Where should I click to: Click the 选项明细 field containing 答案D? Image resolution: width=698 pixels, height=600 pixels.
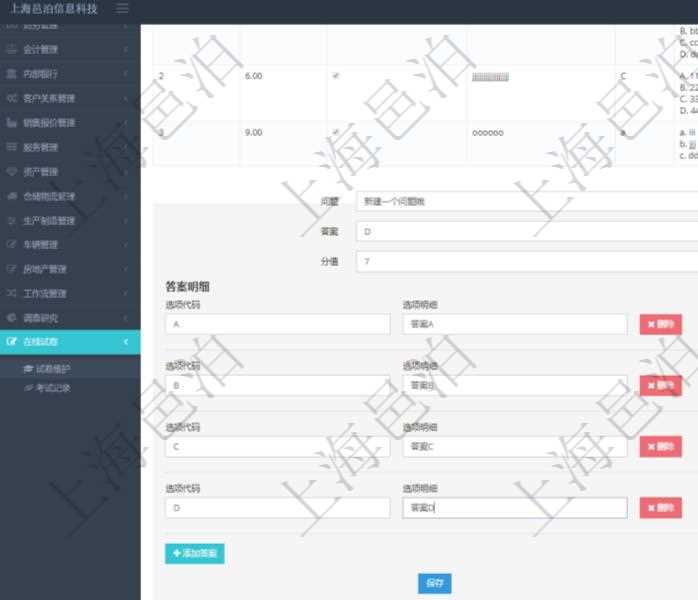point(515,508)
